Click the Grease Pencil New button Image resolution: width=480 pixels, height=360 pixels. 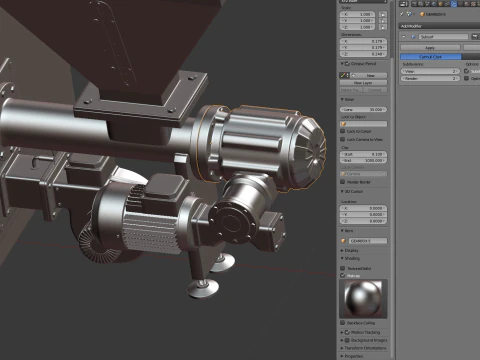tap(370, 75)
